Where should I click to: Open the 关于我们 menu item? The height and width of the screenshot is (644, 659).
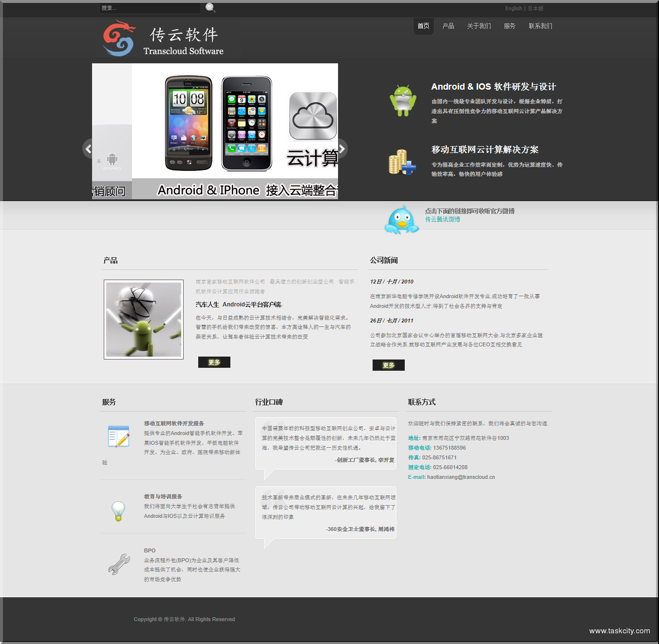pyautogui.click(x=479, y=26)
